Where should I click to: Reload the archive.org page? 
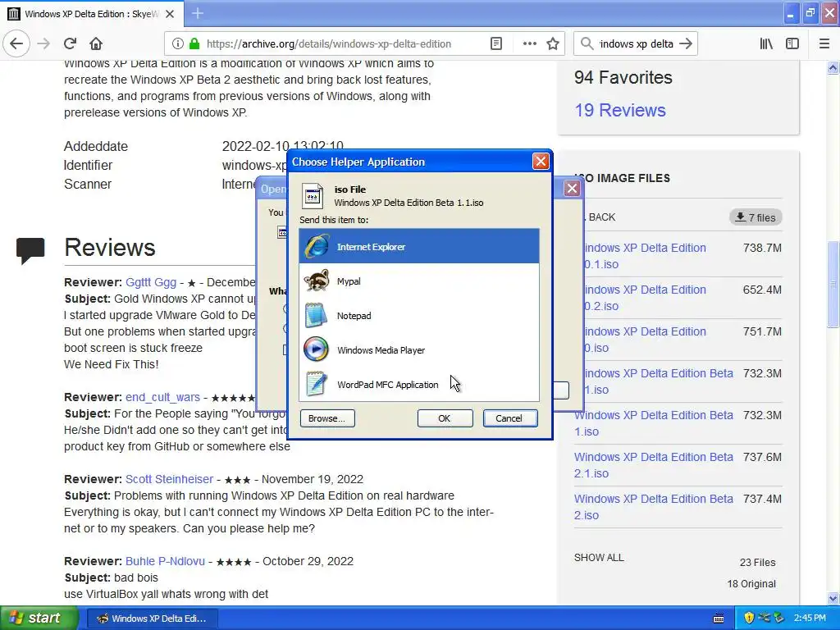coord(70,43)
